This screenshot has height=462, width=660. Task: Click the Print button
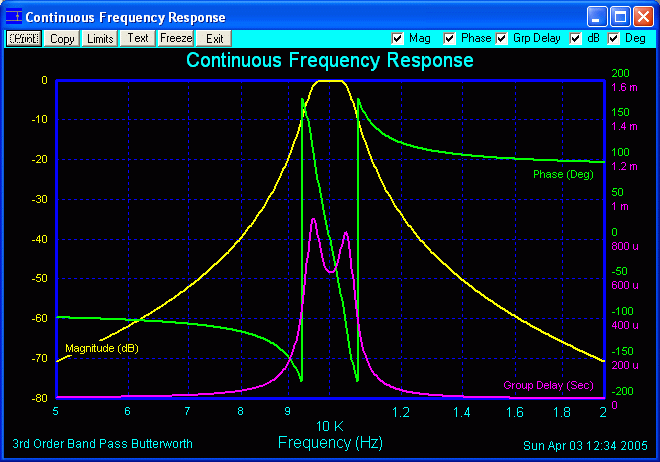click(25, 38)
